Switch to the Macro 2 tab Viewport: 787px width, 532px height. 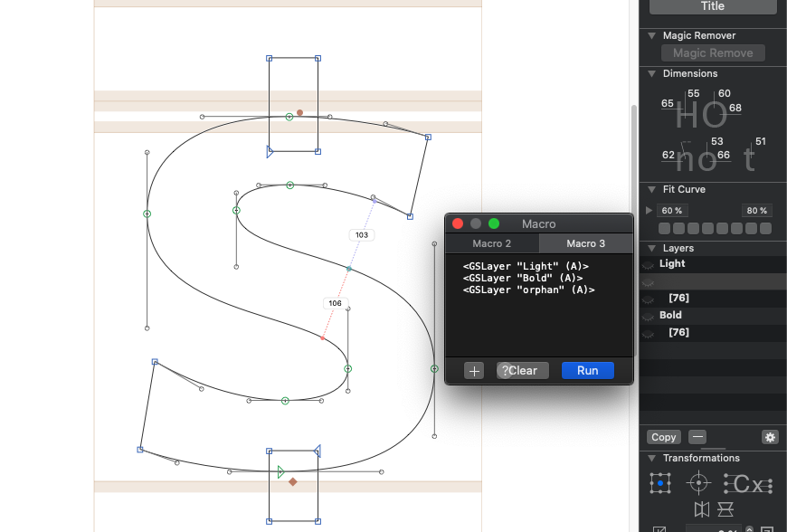491,243
